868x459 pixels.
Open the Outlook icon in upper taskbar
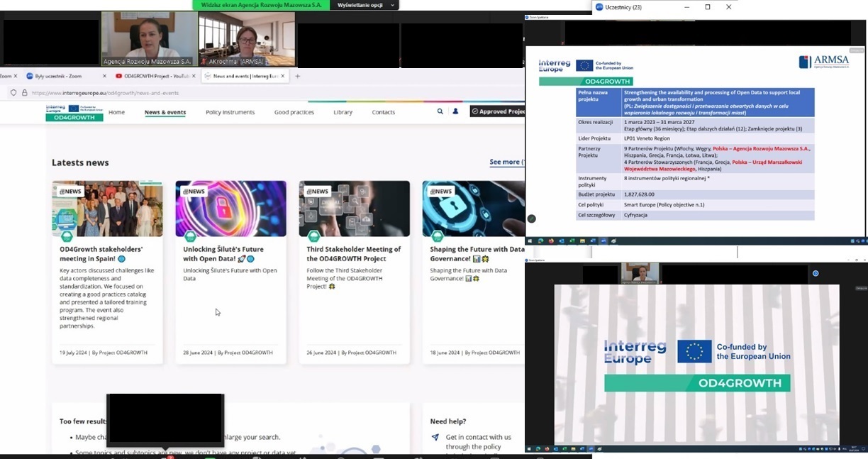pos(562,241)
